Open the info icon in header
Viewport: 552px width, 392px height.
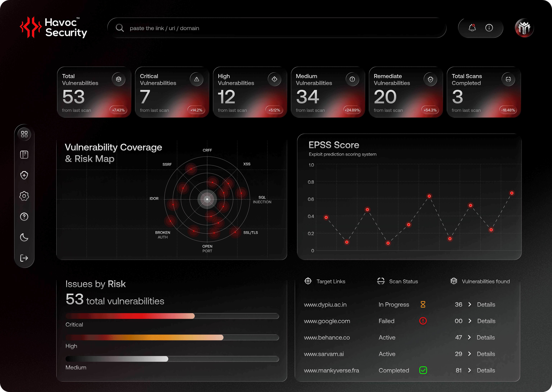click(489, 28)
